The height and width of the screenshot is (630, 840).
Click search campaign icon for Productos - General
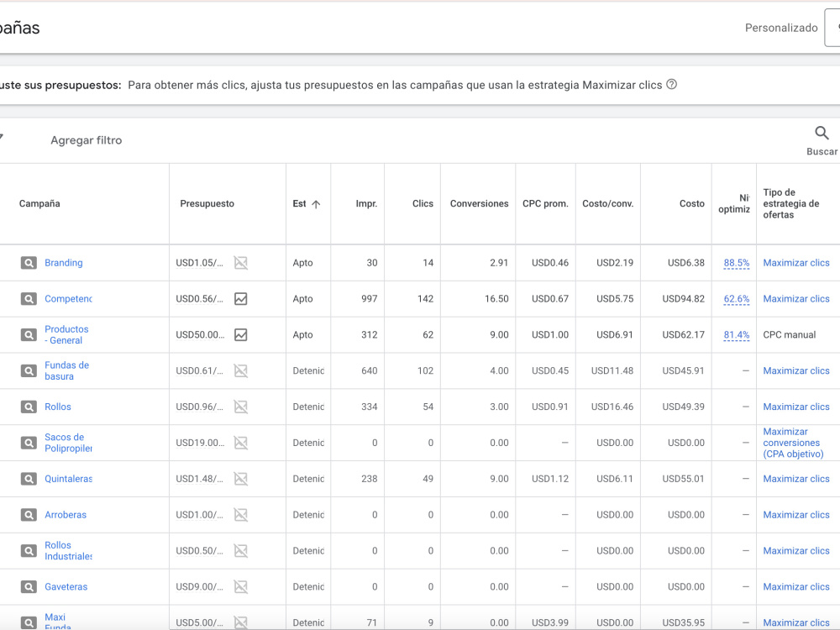pyautogui.click(x=29, y=335)
